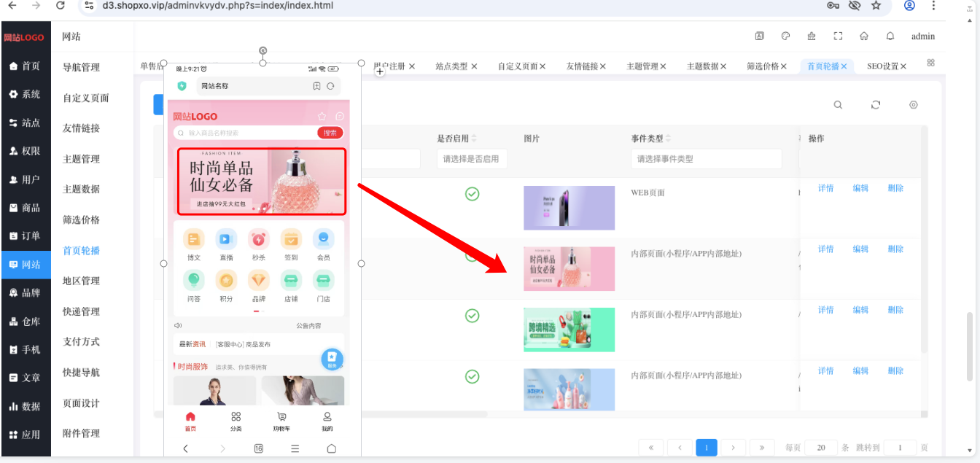Open the 店铺 shop icon
Image resolution: width=980 pixels, height=463 pixels.
(292, 280)
